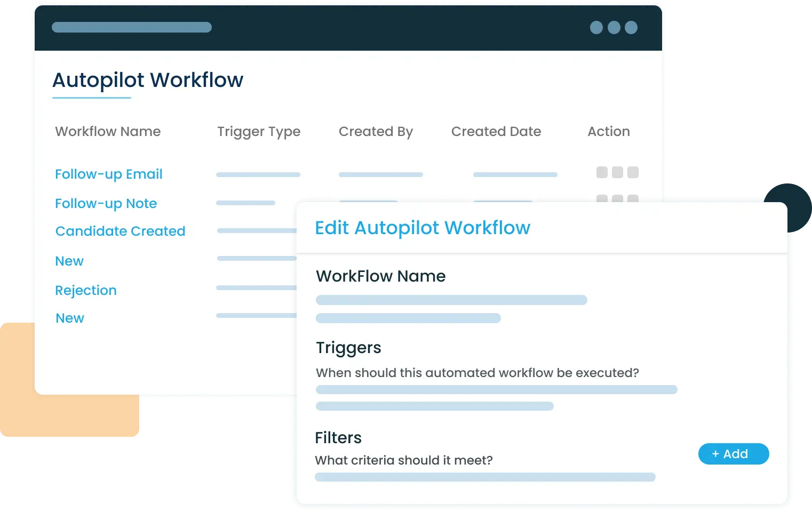Click the middle dot in window header

pyautogui.click(x=614, y=27)
